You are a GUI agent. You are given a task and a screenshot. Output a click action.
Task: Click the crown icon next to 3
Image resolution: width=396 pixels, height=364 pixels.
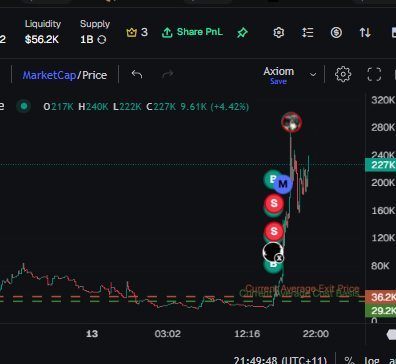(x=132, y=32)
